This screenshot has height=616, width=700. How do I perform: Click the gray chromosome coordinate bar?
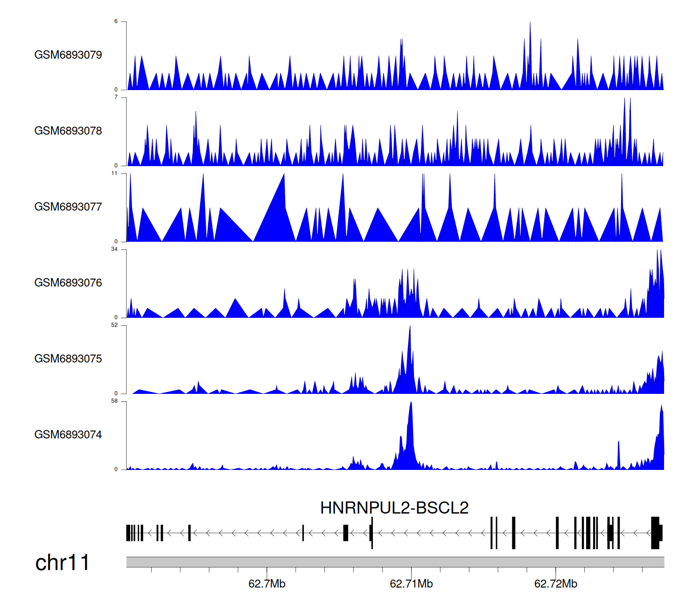[395, 562]
